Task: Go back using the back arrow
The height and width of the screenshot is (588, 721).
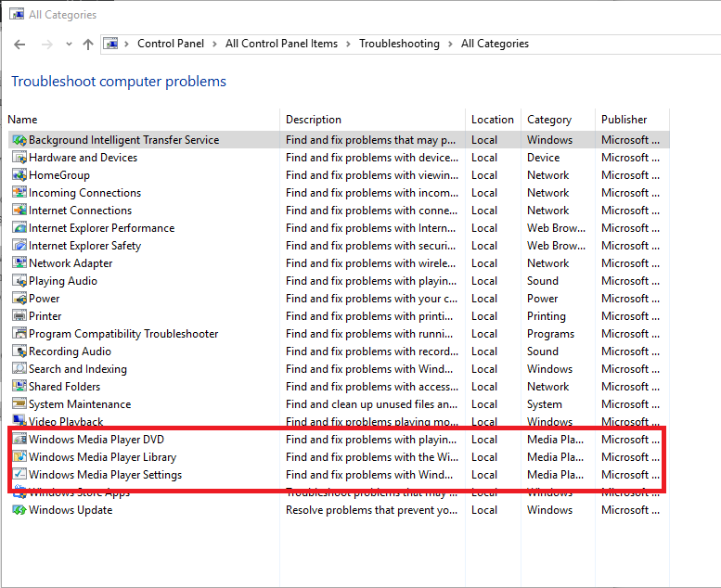Action: [x=20, y=44]
